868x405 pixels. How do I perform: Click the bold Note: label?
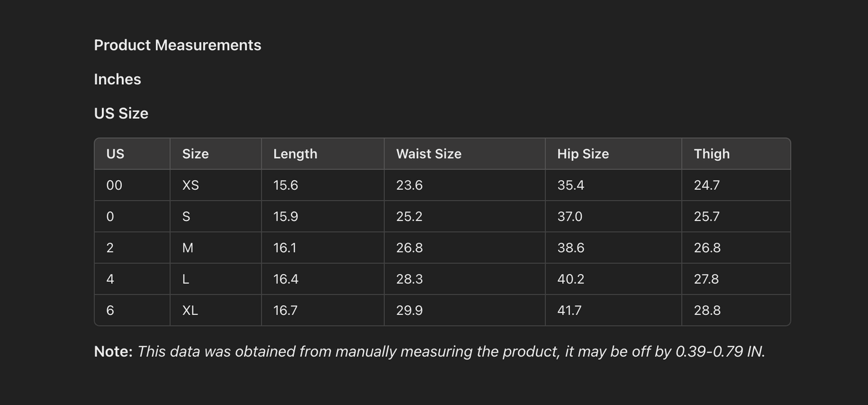[113, 352]
